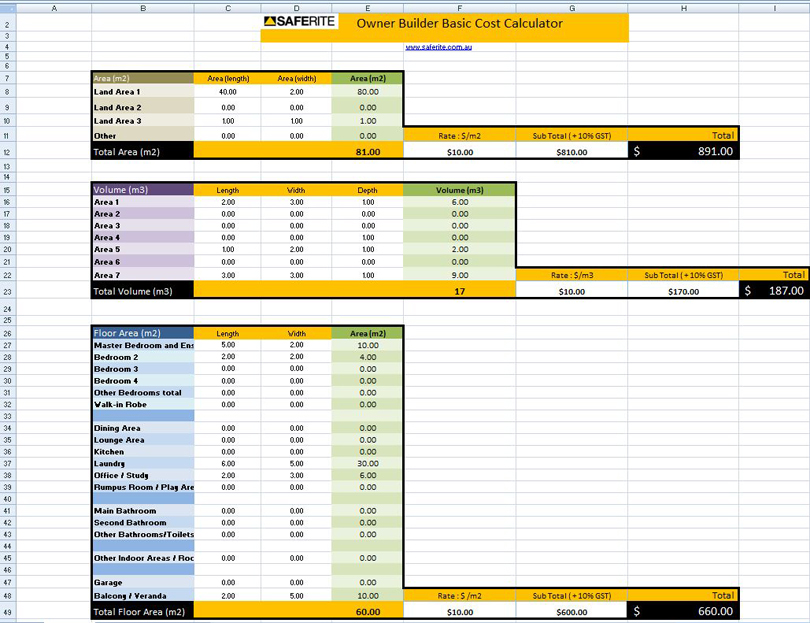
Task: Select the Owner Builder Basic Cost Calculator title
Action: [459, 23]
